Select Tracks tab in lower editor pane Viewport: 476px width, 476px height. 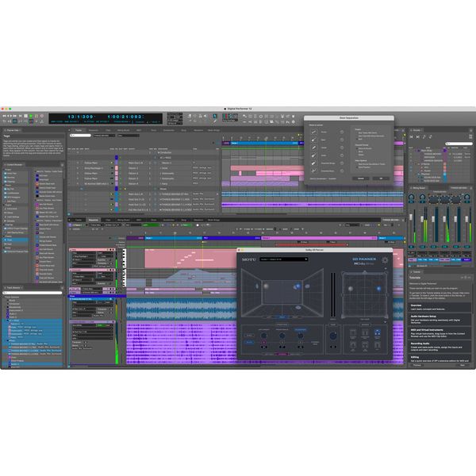pos(79,220)
